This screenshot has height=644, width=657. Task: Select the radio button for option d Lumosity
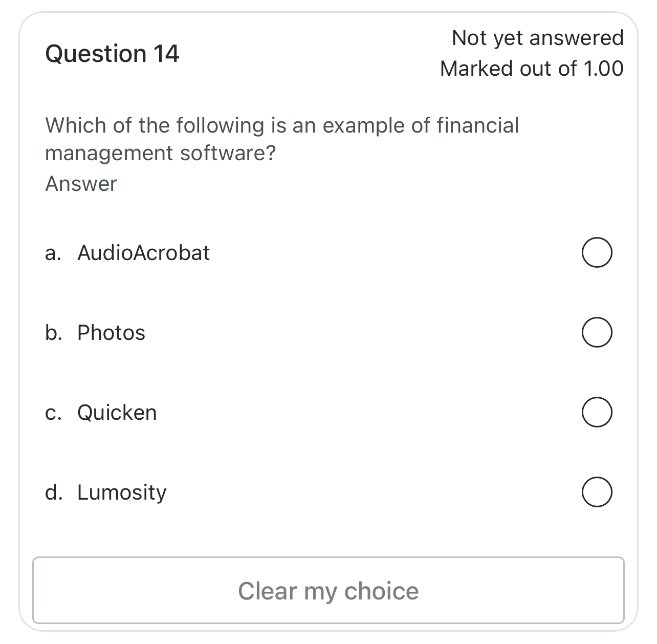pyautogui.click(x=597, y=491)
